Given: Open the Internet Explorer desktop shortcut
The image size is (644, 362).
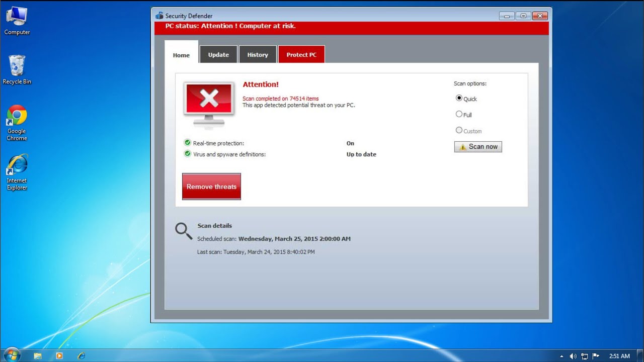Looking at the screenshot, I should click(x=17, y=173).
